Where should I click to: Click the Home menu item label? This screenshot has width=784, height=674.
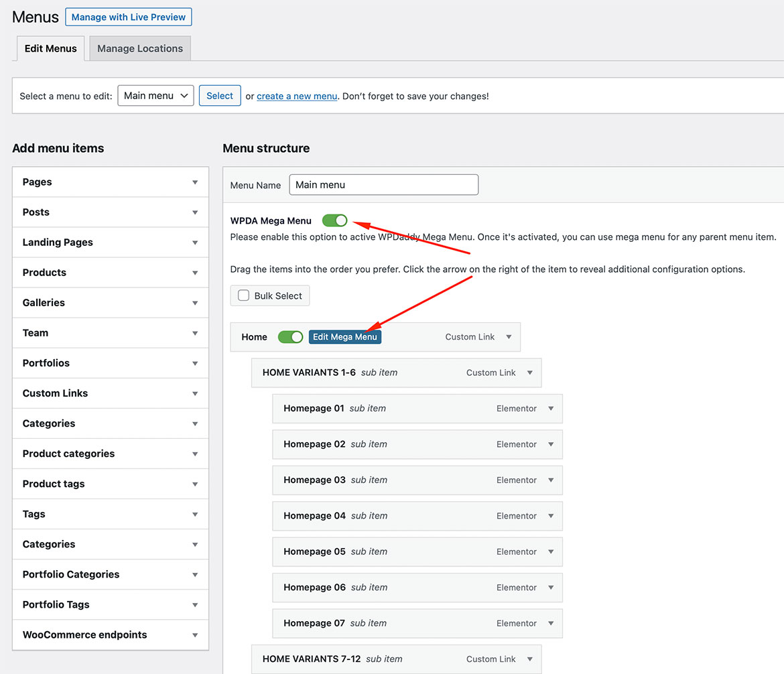[254, 337]
